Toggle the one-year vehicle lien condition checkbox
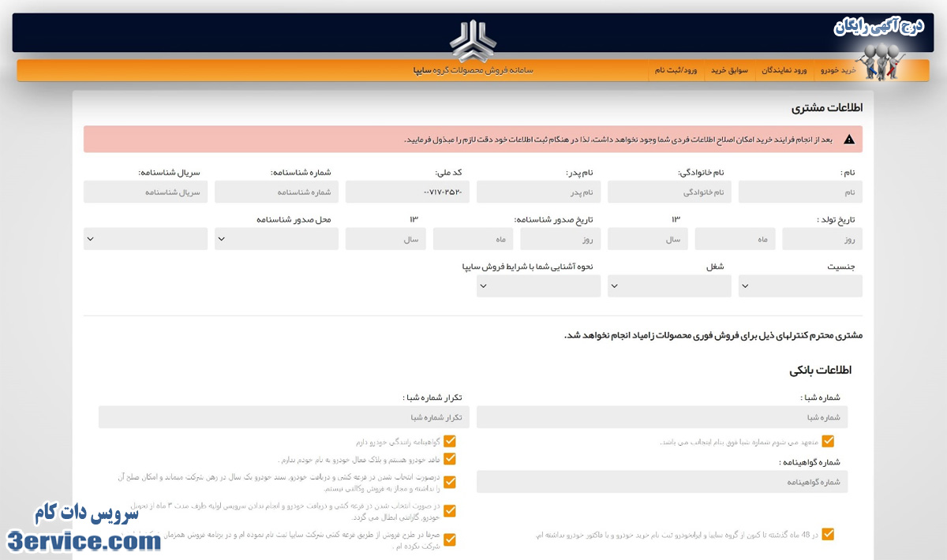Image resolution: width=947 pixels, height=560 pixels. (450, 482)
